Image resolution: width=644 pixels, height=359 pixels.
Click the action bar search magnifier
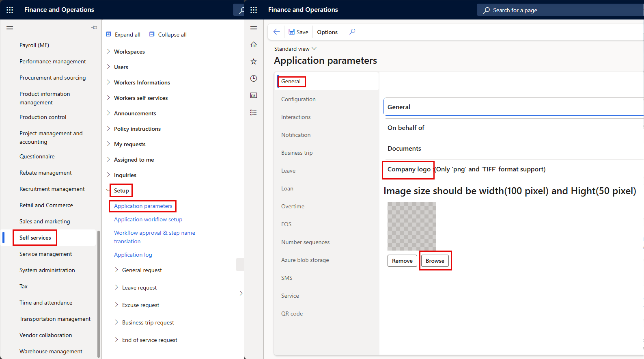352,32
